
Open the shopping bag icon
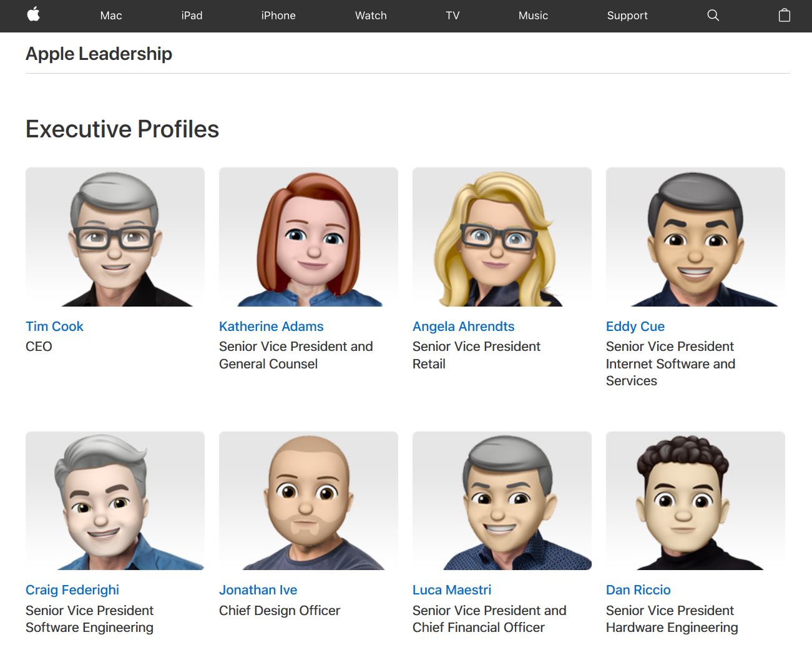pos(785,16)
